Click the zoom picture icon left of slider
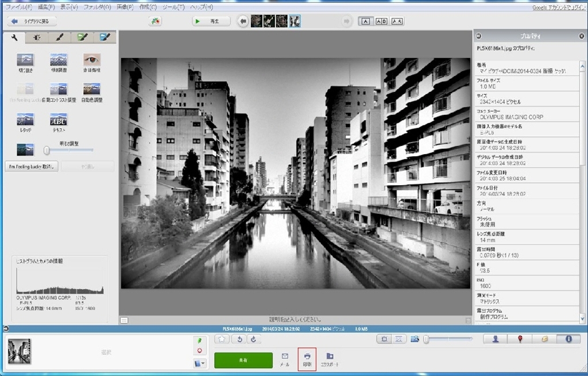The height and width of the screenshot is (376, 588). [415, 339]
